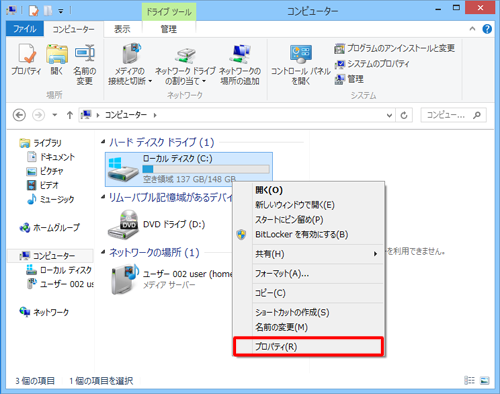The height and width of the screenshot is (394, 500).
Task: Choose 名前の変更(M) in context menu
Action: 309,327
